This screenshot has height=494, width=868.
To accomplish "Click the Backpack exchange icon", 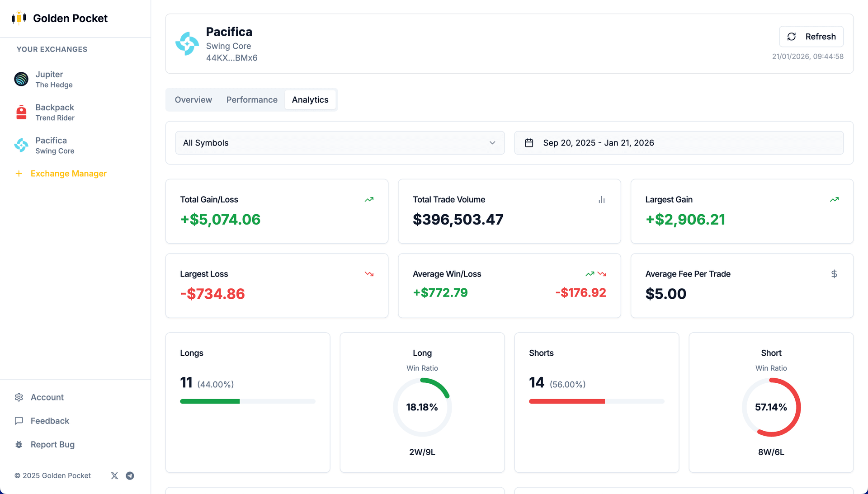I will (21, 112).
